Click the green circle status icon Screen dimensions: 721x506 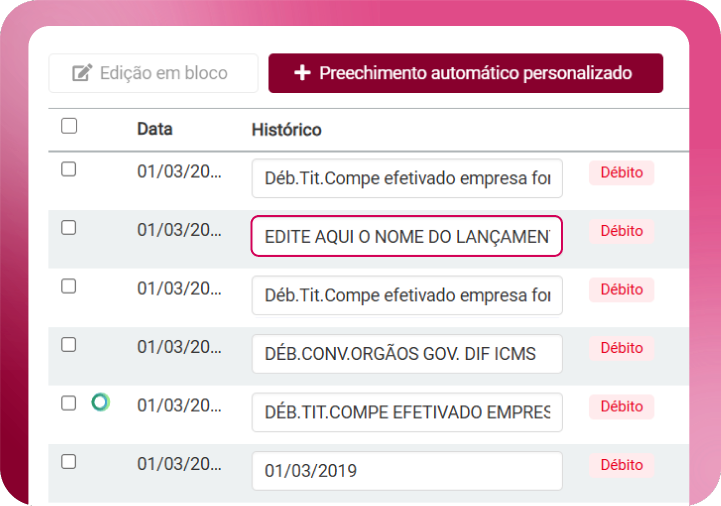tap(100, 402)
